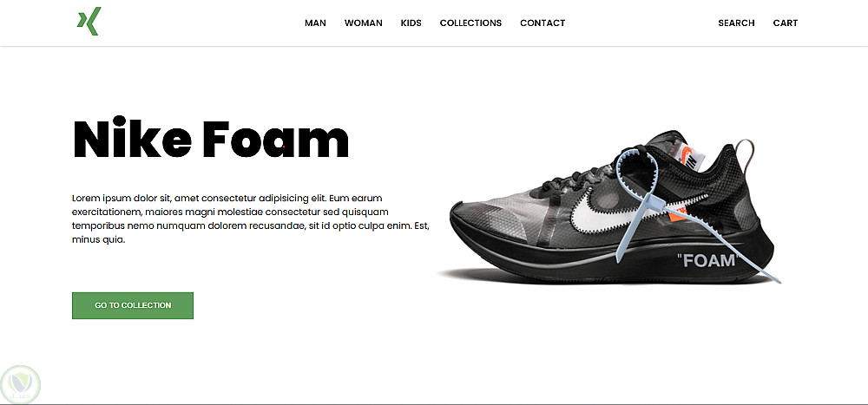
Task: Click the GO TO COLLECTION button
Action: tap(133, 305)
